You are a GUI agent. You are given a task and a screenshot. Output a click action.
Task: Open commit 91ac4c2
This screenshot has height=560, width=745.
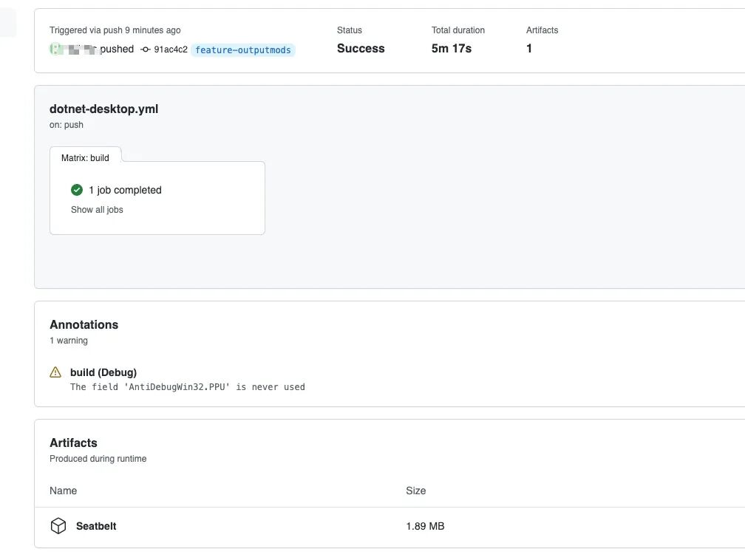coord(171,49)
